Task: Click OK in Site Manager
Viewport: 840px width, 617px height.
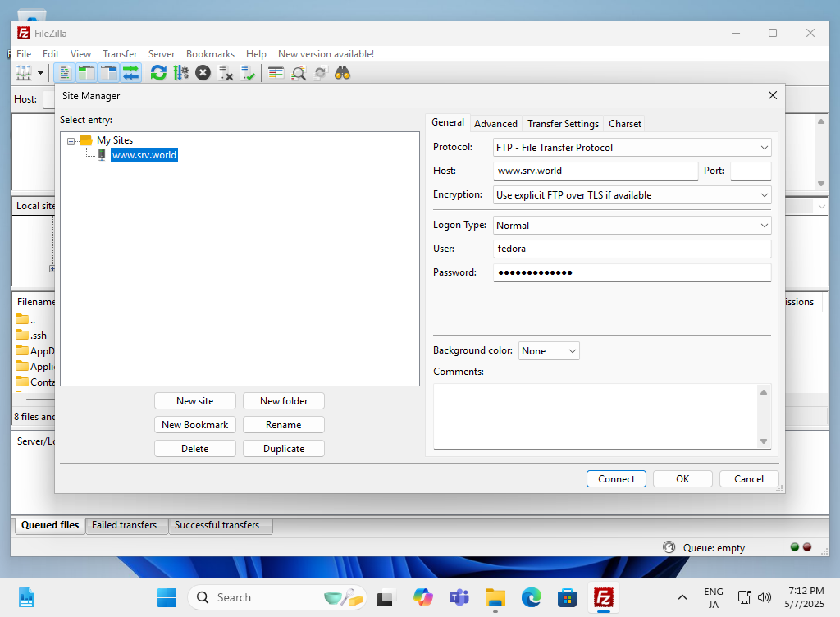Action: 682,479
